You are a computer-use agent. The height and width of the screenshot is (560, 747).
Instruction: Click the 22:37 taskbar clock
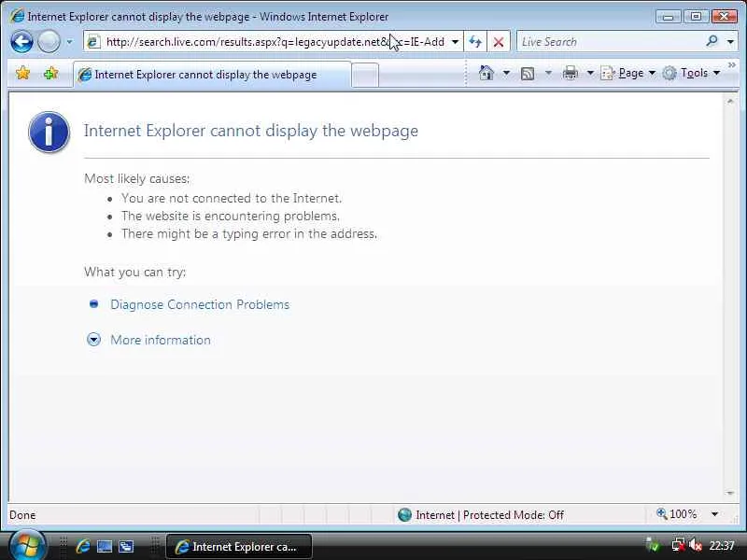[x=721, y=545]
